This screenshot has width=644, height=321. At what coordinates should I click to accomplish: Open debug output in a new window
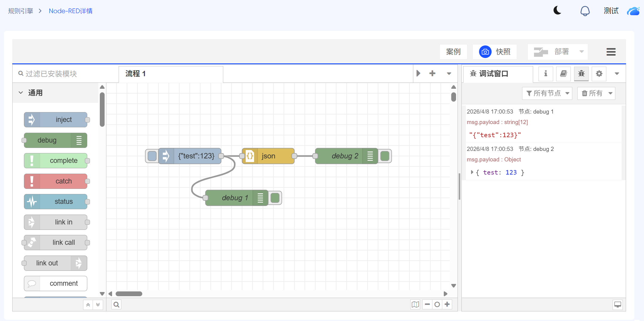[618, 305]
